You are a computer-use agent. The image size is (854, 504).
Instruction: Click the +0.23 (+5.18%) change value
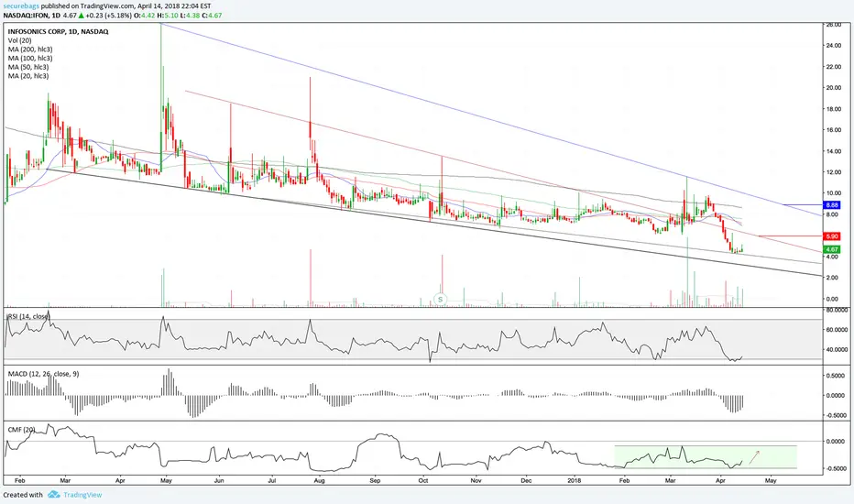coord(108,16)
